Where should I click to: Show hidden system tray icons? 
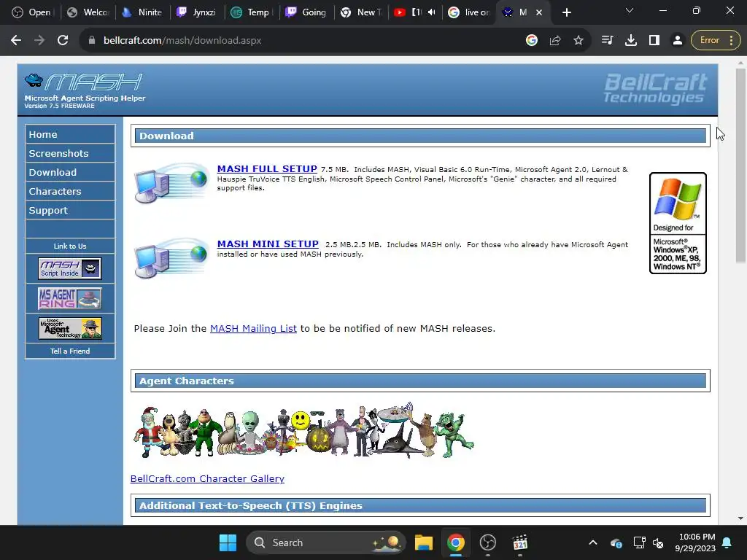click(592, 542)
